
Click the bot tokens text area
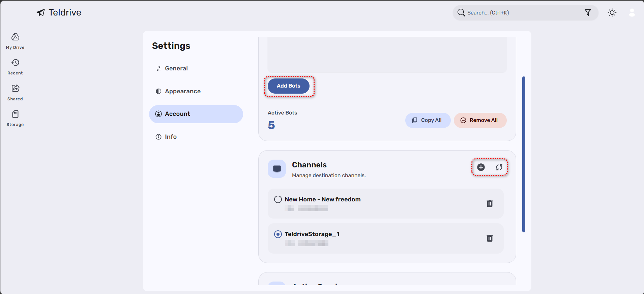coord(387,55)
